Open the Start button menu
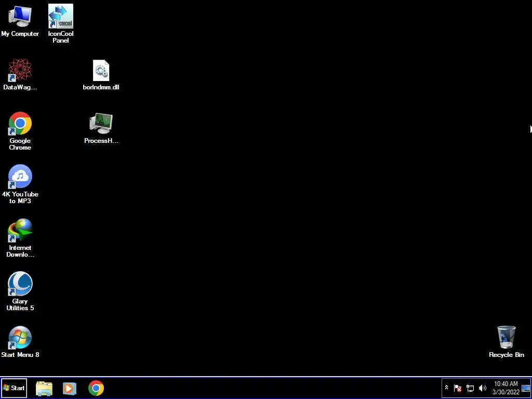The image size is (532, 399). point(14,388)
